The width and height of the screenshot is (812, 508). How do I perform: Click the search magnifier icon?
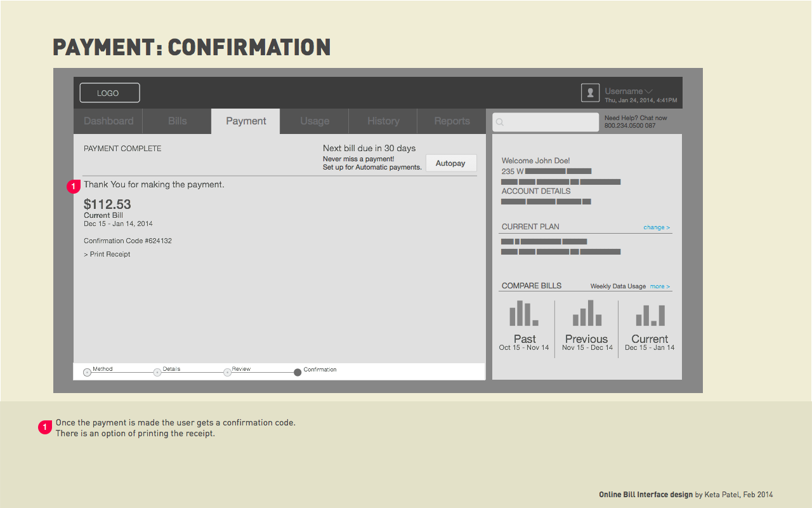(500, 123)
